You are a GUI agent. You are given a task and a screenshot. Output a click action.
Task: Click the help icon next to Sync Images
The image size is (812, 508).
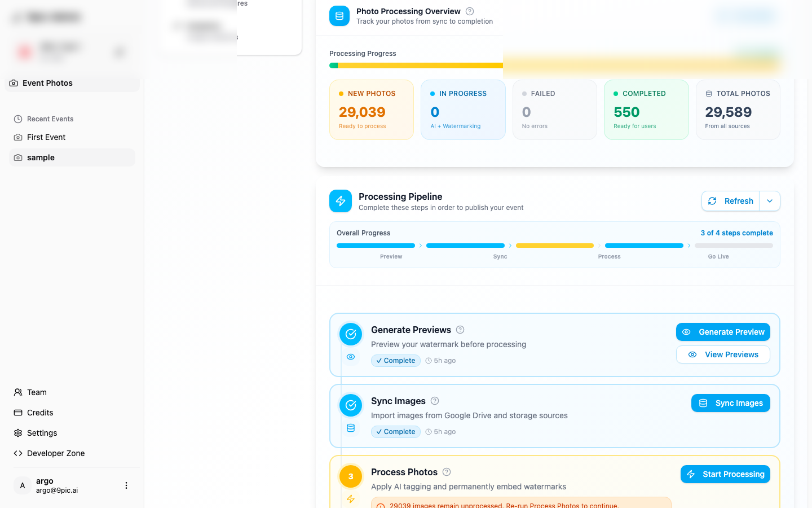click(435, 401)
